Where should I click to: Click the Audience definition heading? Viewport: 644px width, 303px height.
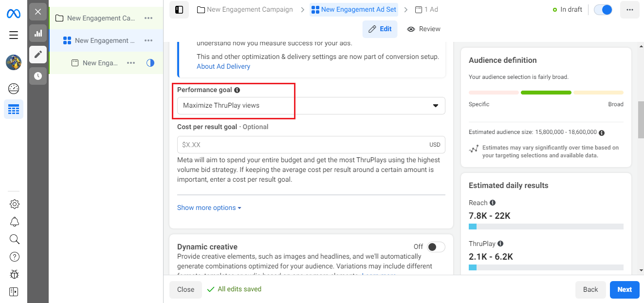503,60
